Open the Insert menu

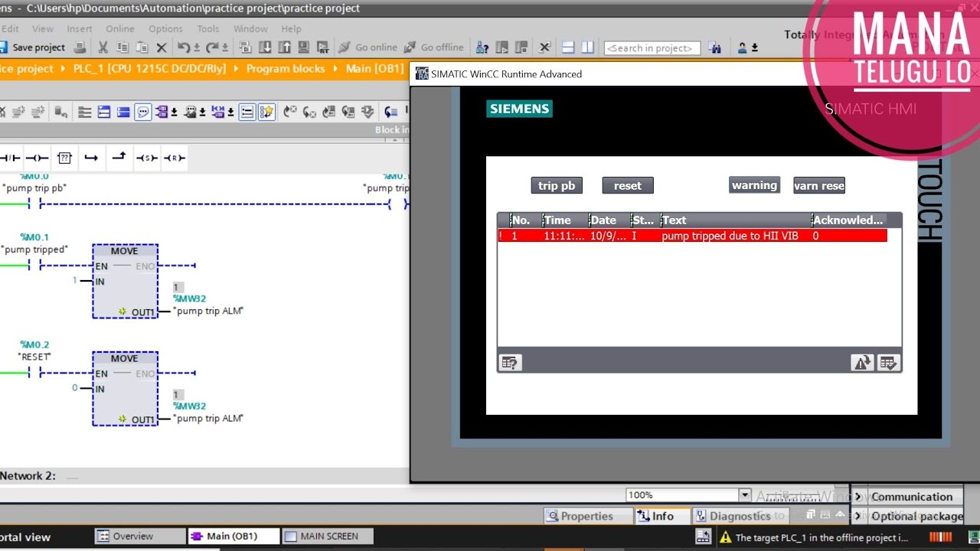(80, 29)
